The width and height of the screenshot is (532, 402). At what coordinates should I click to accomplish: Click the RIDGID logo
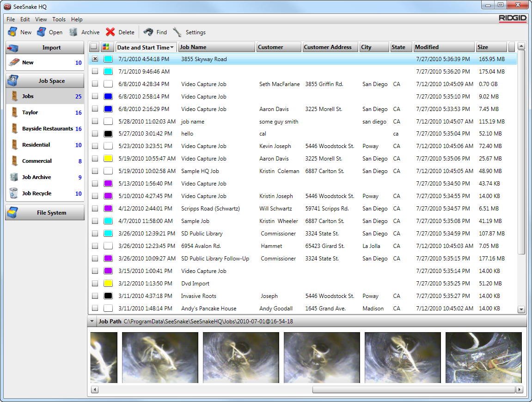click(x=512, y=18)
